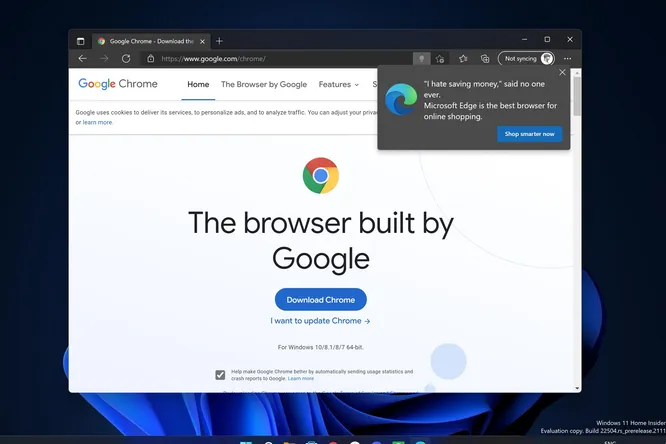666x444 pixels.
Task: Click 'The browser built by Google' heading
Action: click(321, 240)
